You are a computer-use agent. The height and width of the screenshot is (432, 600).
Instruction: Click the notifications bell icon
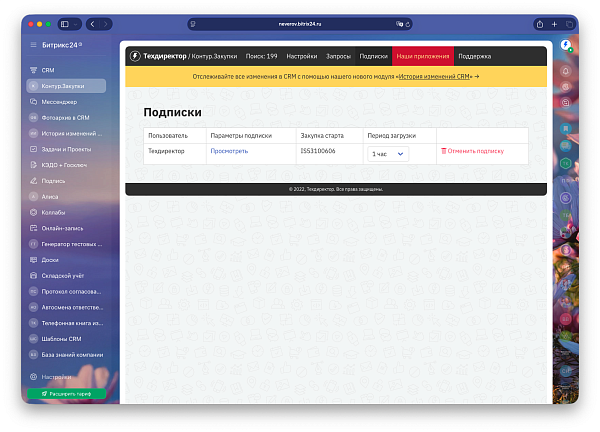coord(566,71)
